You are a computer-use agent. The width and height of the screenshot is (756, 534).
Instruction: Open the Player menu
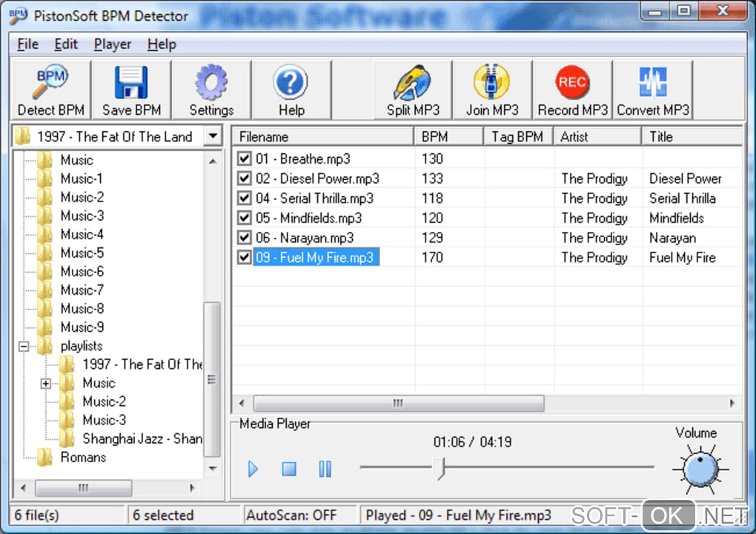click(x=113, y=44)
